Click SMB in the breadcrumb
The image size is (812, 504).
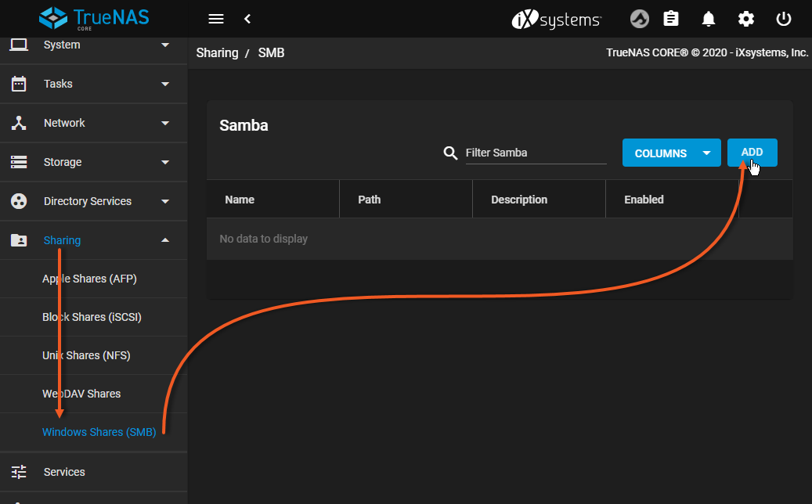click(272, 52)
